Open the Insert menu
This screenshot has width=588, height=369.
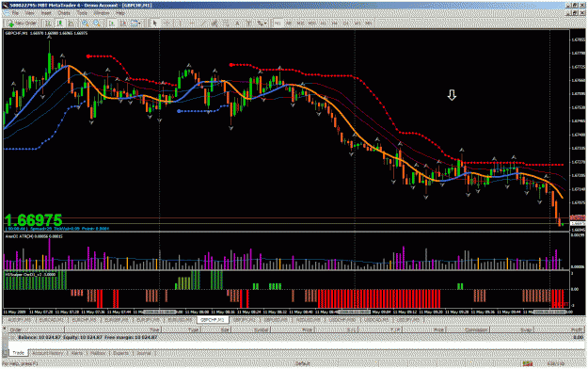[46, 13]
